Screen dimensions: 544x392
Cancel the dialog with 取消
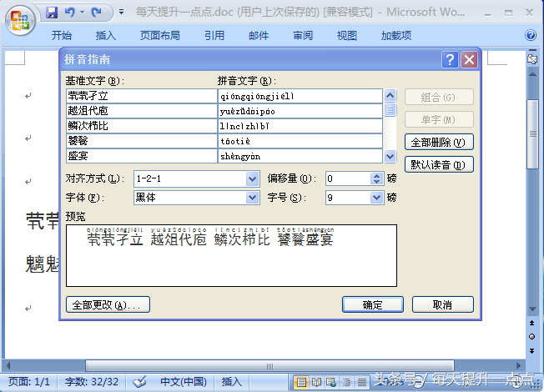(x=443, y=304)
